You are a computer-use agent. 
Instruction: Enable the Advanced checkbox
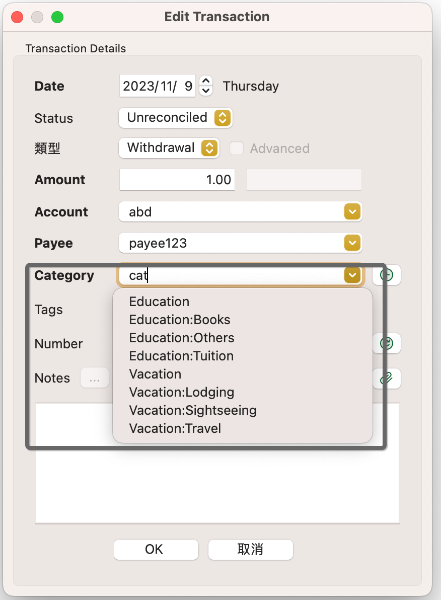236,148
